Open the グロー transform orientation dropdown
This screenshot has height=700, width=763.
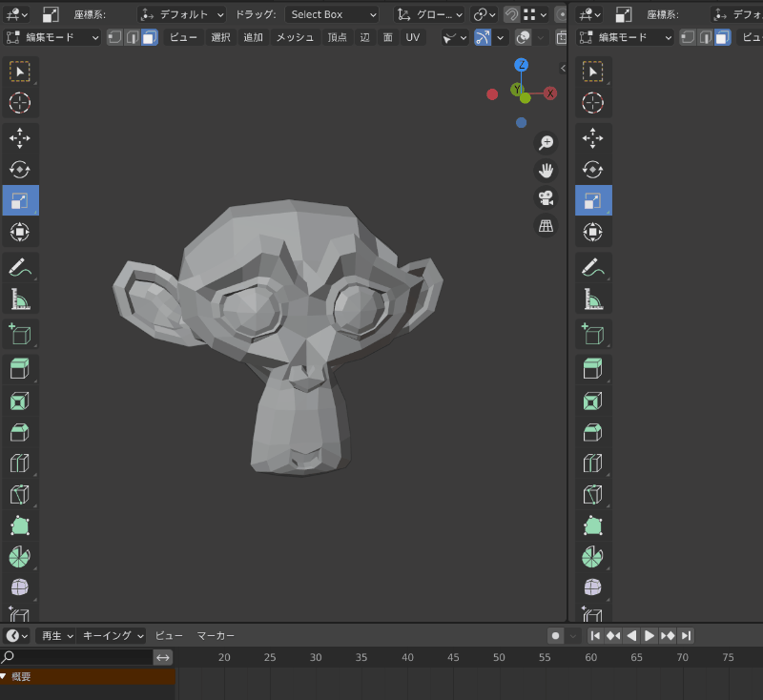429,14
